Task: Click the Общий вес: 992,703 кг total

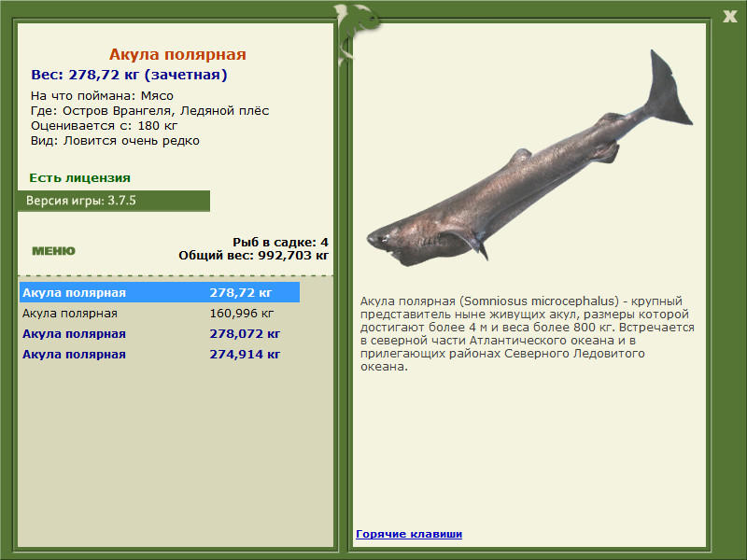Action: coord(253,255)
